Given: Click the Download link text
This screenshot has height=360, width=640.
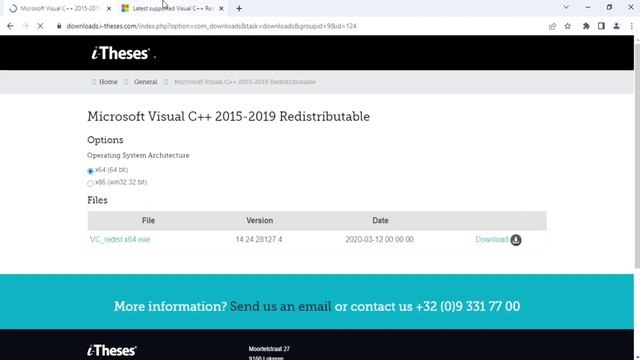Looking at the screenshot, I should 492,240.
